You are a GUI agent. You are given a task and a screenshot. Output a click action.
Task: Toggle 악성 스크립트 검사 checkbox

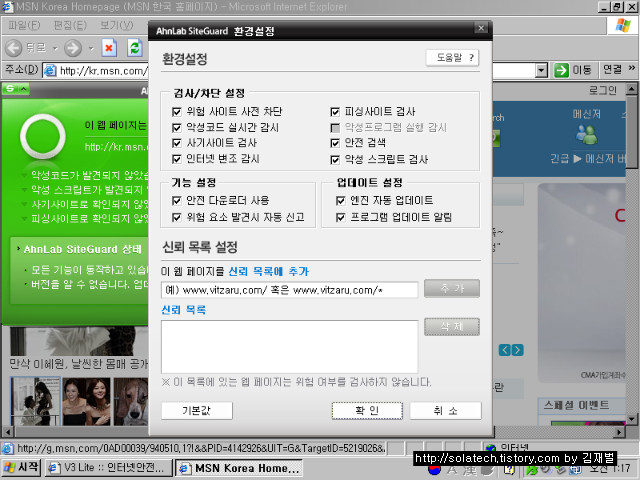click(x=335, y=160)
